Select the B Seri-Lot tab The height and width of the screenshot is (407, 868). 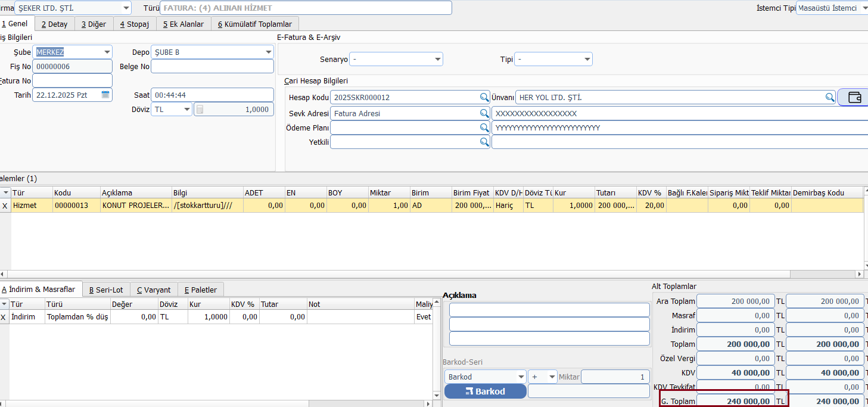tap(106, 290)
